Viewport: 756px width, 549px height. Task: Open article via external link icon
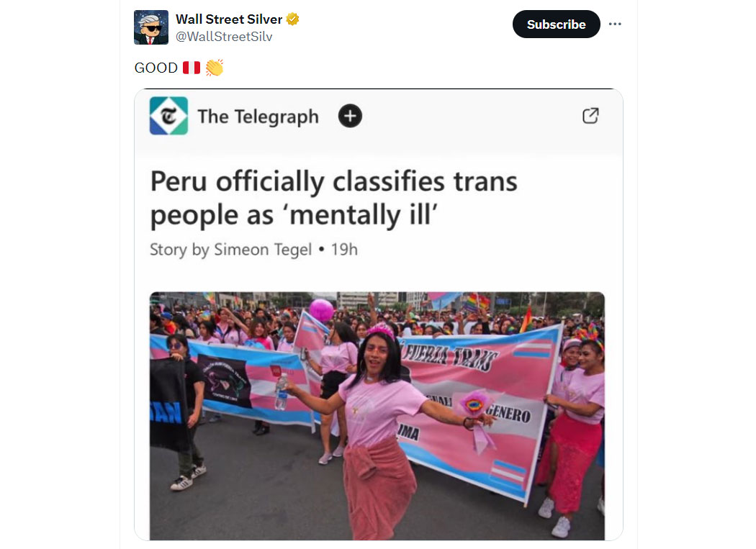point(590,116)
